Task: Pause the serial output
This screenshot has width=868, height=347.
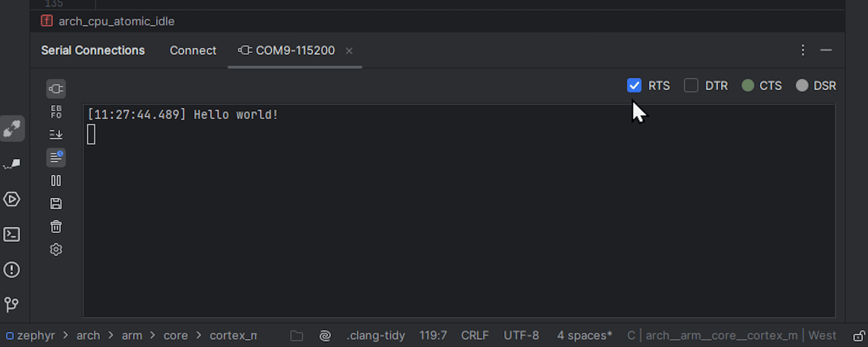Action: (56, 180)
